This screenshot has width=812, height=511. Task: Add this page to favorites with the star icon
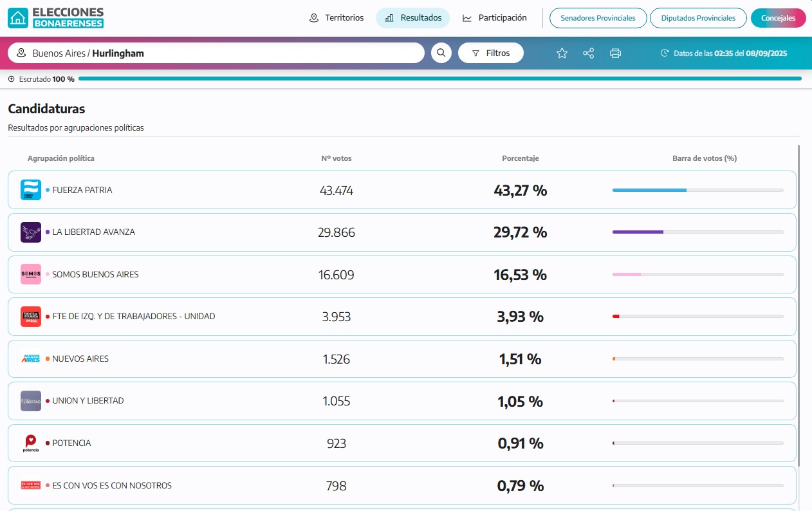[x=562, y=53]
